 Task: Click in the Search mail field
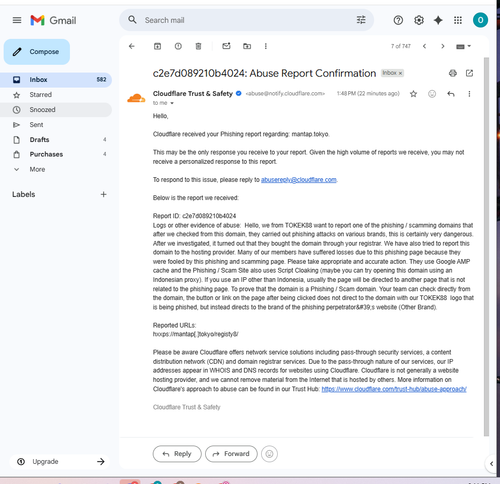tap(248, 20)
